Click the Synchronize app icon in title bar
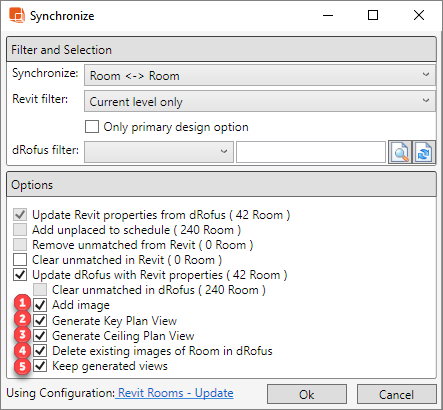 click(17, 15)
